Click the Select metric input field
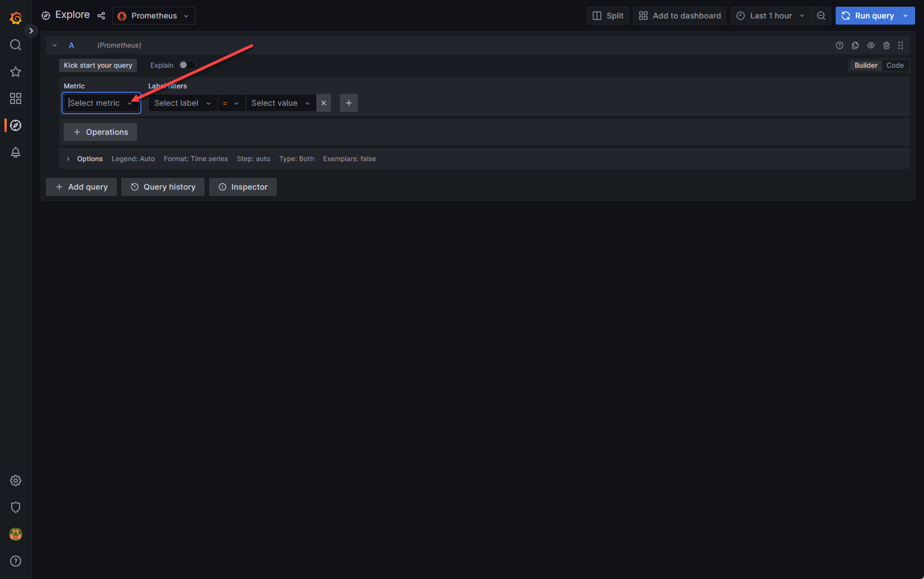This screenshot has height=579, width=924. (95, 103)
